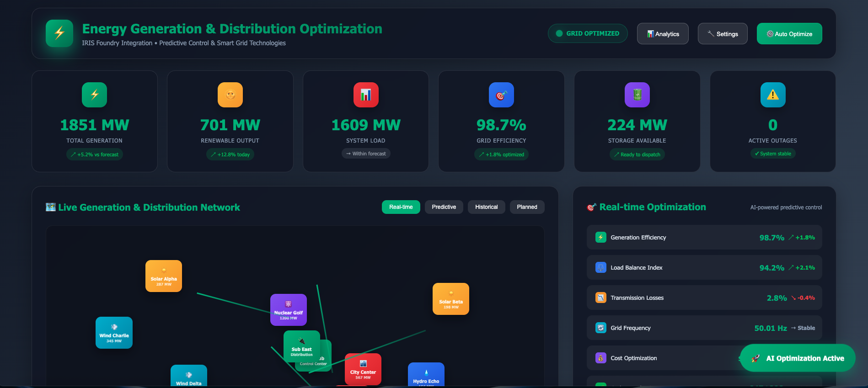Open the Settings button
This screenshot has width=868, height=388.
click(723, 34)
